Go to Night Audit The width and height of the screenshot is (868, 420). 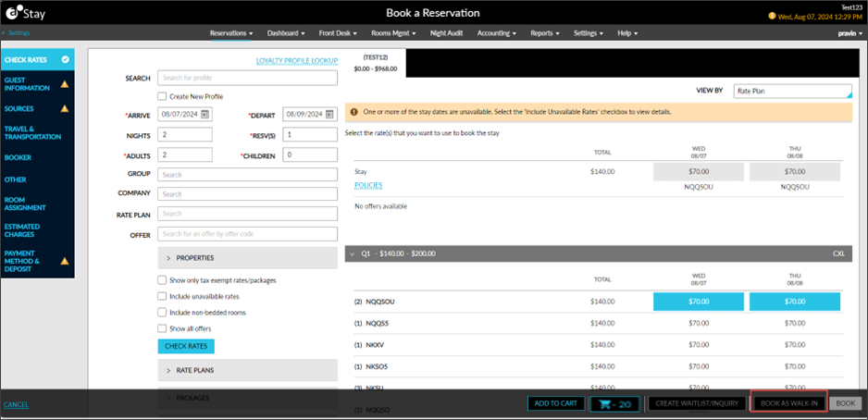coord(447,33)
